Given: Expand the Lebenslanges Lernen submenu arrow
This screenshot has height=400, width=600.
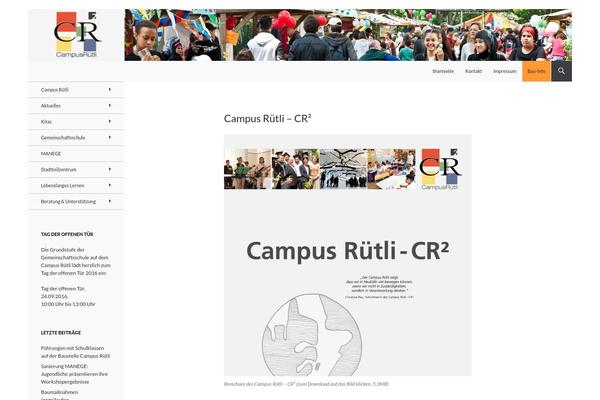Looking at the screenshot, I should click(110, 185).
